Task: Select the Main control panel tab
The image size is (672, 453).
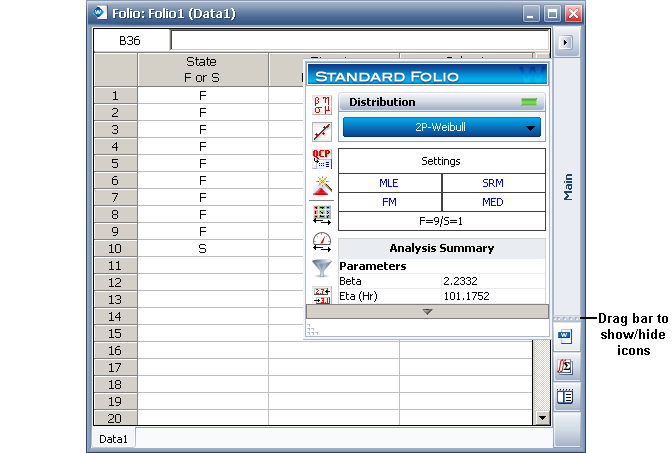Action: pos(568,186)
